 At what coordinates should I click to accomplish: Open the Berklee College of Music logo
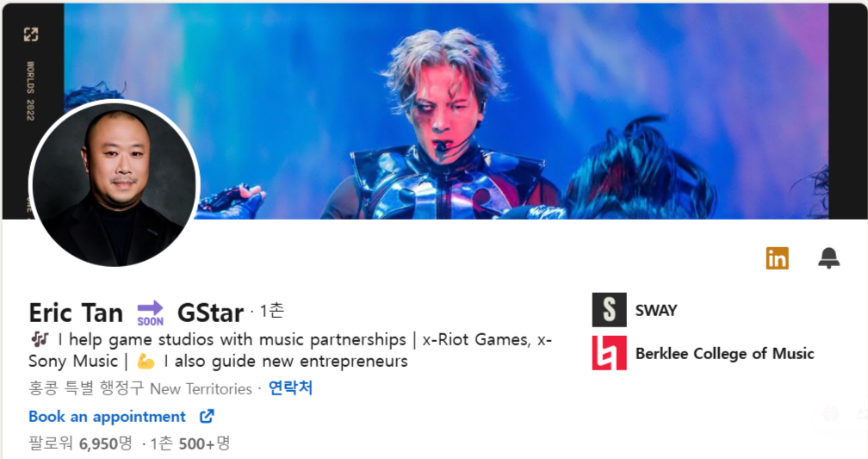pos(609,353)
